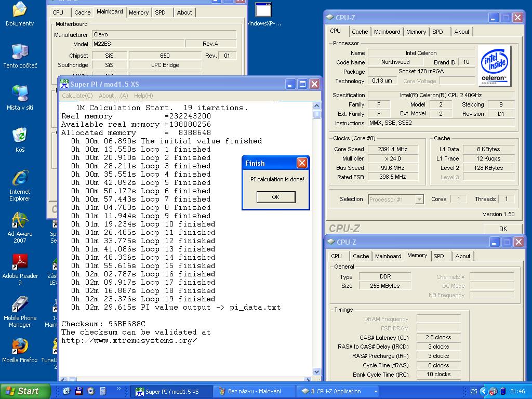Click the CPU-Z title bar icon in the Memory window
The width and height of the screenshot is (532, 399).
click(x=331, y=242)
